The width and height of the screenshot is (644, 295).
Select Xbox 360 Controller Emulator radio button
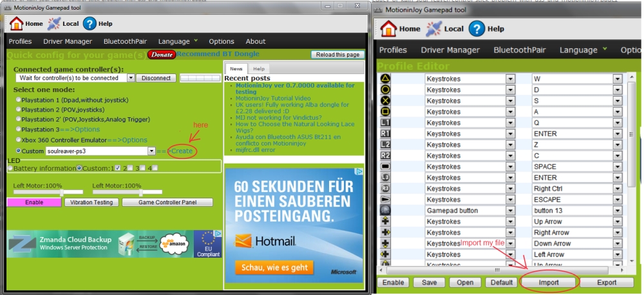click(x=19, y=140)
